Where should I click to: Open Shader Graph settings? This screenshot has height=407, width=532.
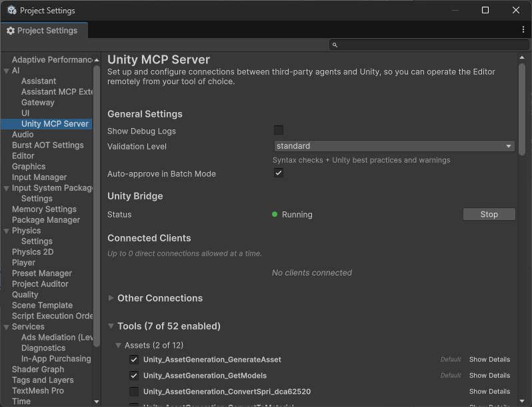pyautogui.click(x=38, y=370)
